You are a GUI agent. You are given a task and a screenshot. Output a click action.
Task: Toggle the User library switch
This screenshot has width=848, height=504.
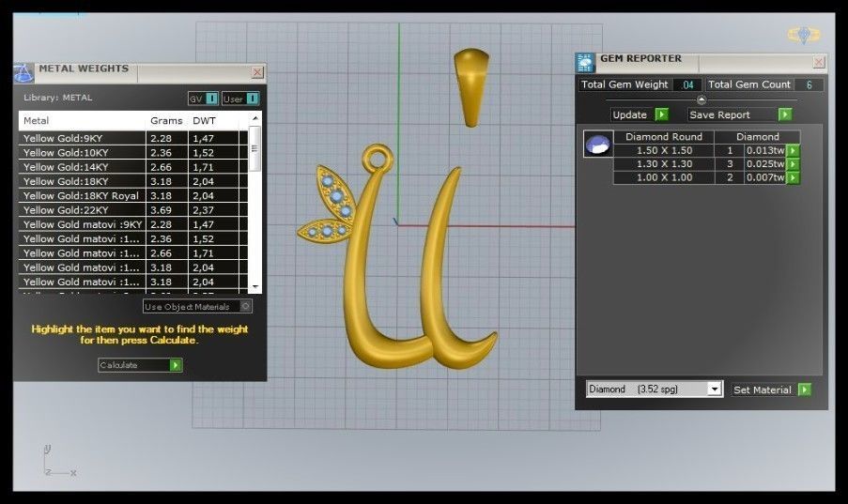[x=253, y=99]
